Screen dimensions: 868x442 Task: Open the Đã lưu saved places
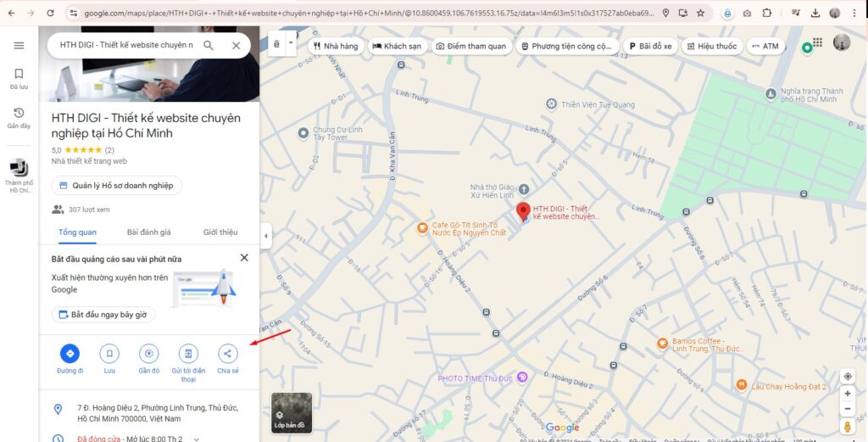19,79
